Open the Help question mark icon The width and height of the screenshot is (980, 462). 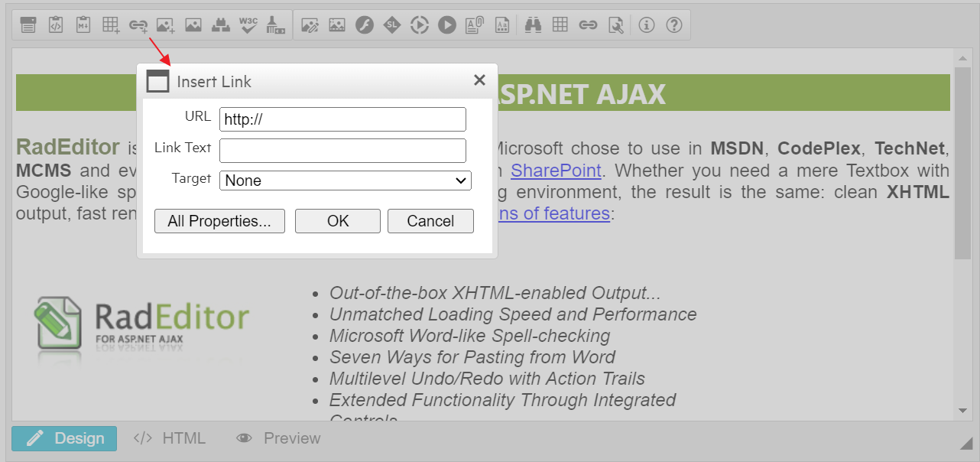point(673,25)
